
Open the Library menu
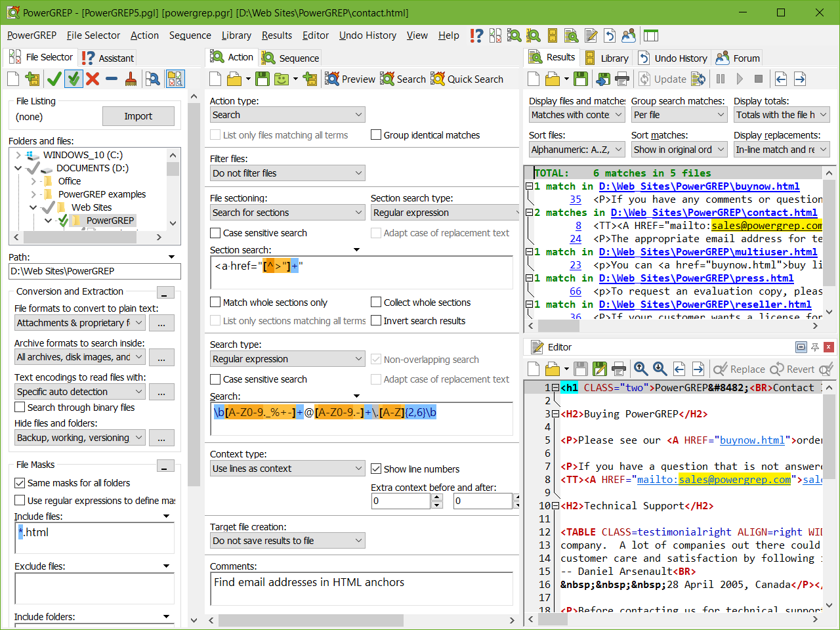[236, 35]
